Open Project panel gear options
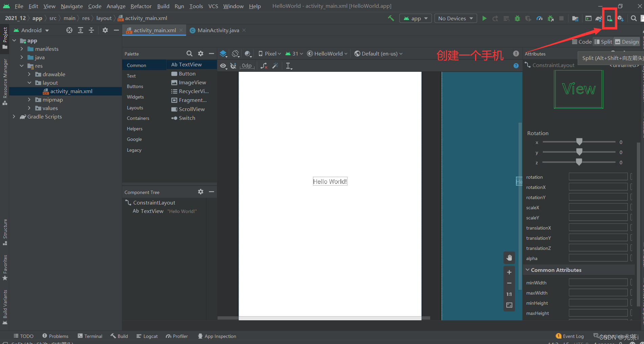This screenshot has width=644, height=344. pyautogui.click(x=105, y=30)
